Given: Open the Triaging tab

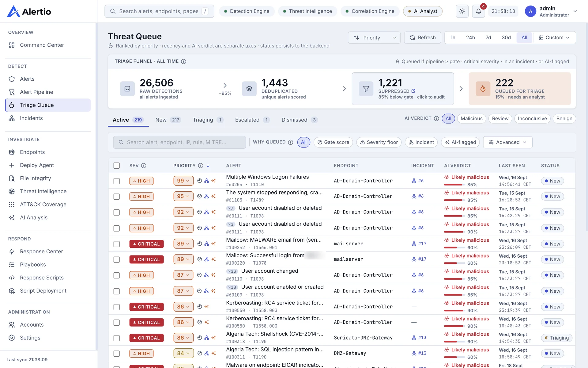Looking at the screenshot, I should pos(208,120).
